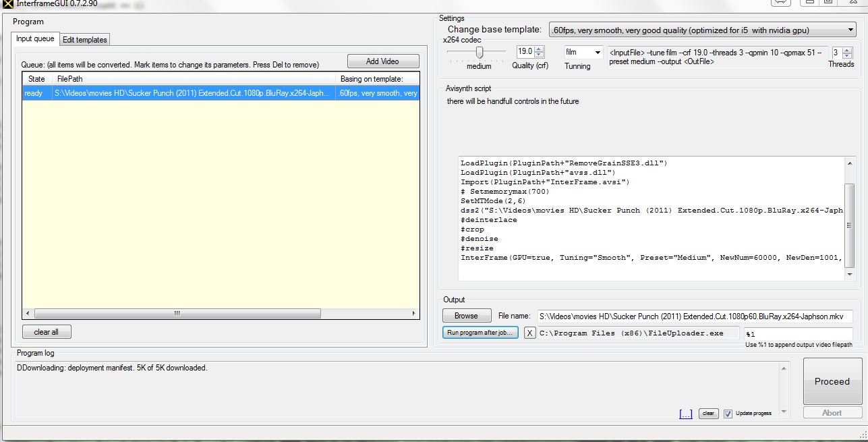Open the Change base template dropdown

[702, 30]
